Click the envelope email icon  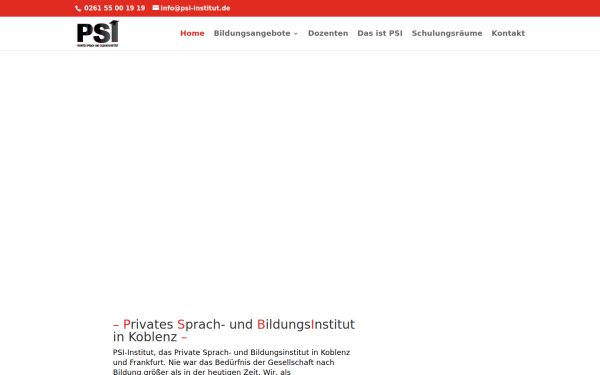click(156, 8)
